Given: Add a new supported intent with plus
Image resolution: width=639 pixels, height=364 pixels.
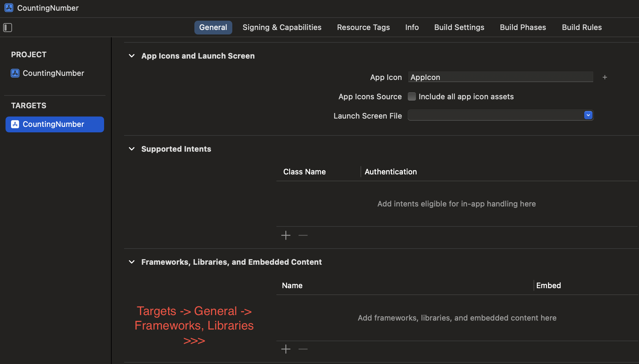Looking at the screenshot, I should point(286,235).
